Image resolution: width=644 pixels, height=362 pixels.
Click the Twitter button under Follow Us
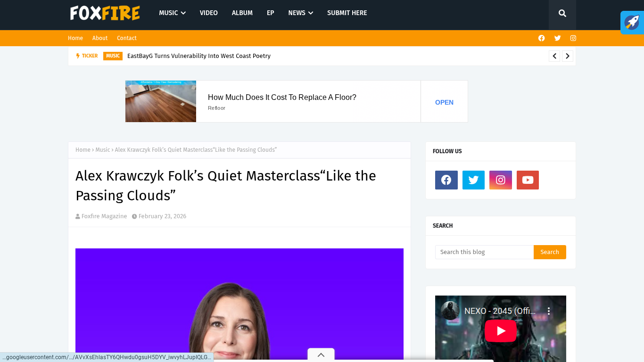[473, 180]
